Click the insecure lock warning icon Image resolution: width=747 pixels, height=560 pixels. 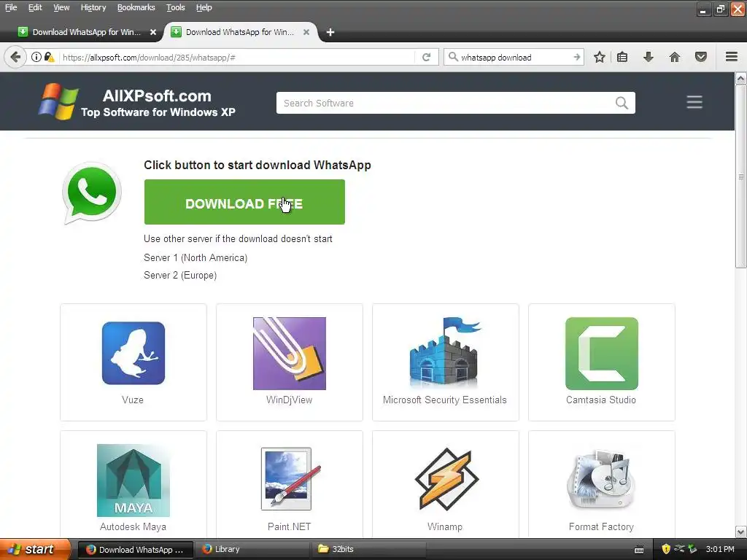(49, 57)
